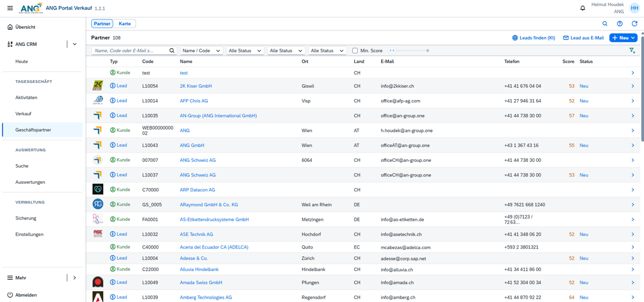Clear filters using the funnel icon
The height and width of the screenshot is (302, 644).
click(632, 51)
